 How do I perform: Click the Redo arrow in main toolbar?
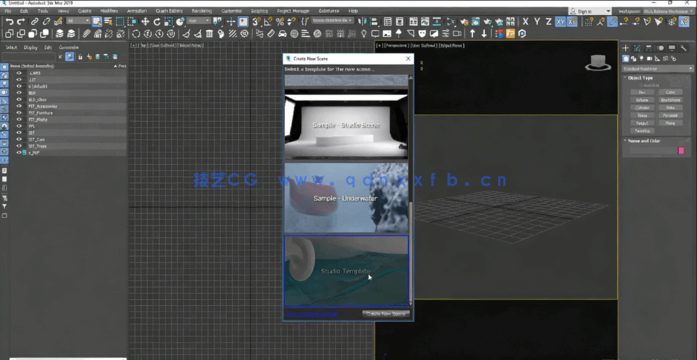(x=21, y=21)
